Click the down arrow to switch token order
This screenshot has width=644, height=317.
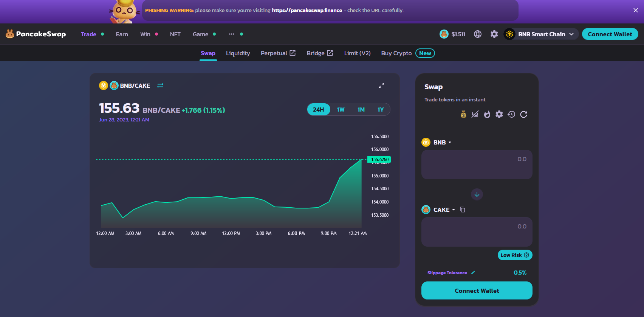coord(477,194)
